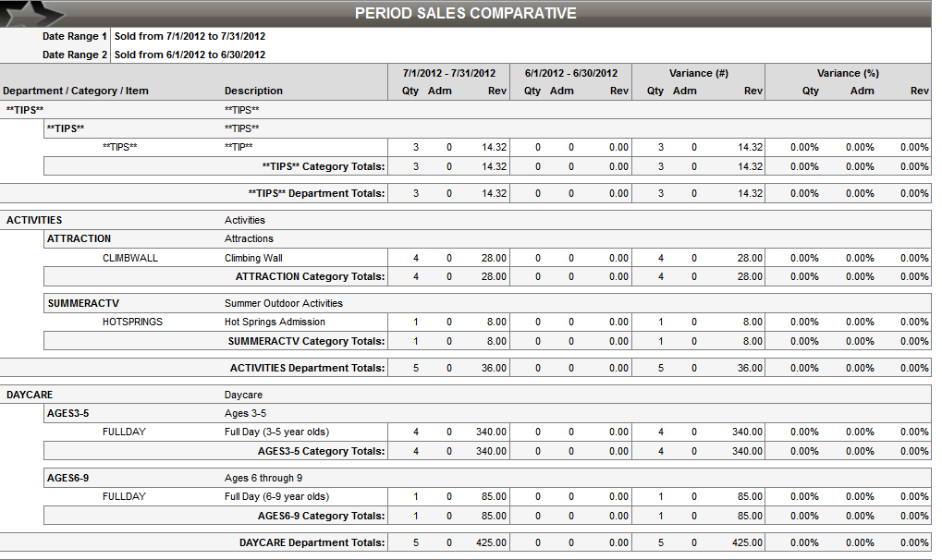Screen dimensions: 942x560
Task: Select the ATTRACTION category row
Action: tap(79, 238)
